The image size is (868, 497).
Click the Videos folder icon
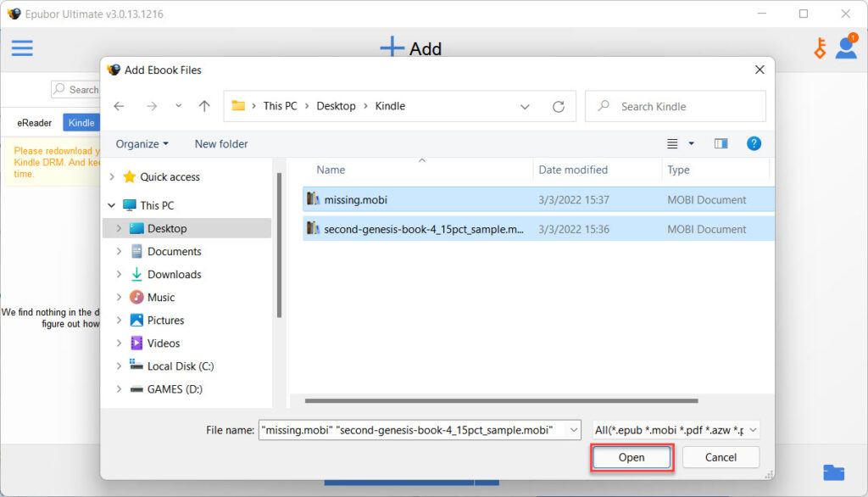(136, 343)
